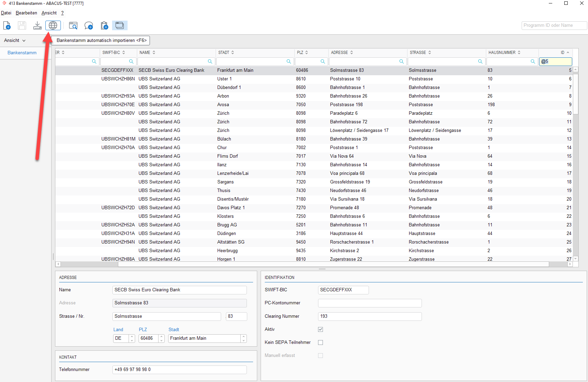Select the row for Davos Platz 1
This screenshot has width=588, height=382.
pyautogui.click(x=314, y=207)
